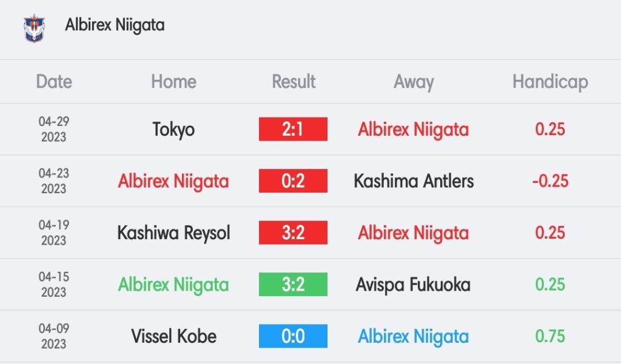
Task: Select the Home column header
Action: tap(173, 82)
